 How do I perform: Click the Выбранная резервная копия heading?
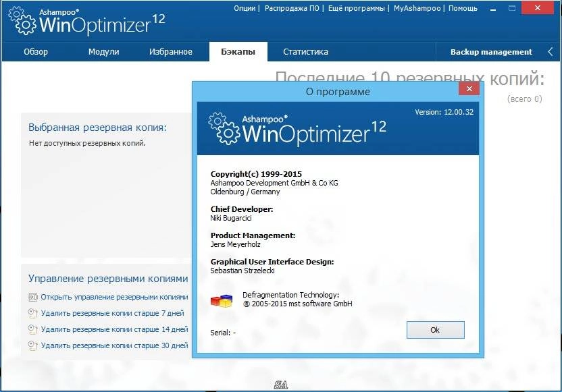[x=97, y=128]
